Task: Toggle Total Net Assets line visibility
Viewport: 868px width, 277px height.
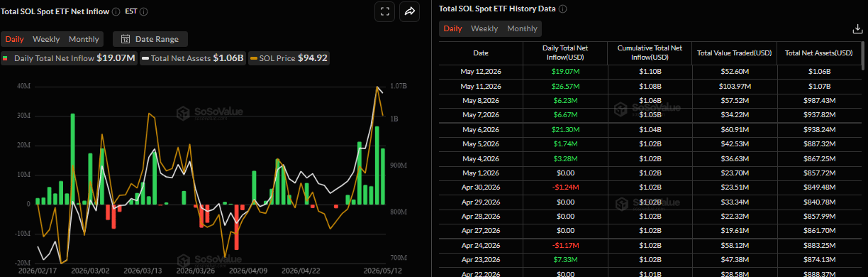Action: [x=193, y=58]
